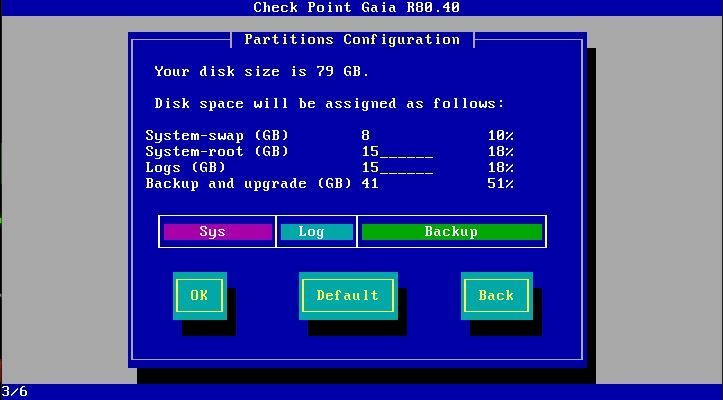
Task: Click the Partitions Configuration dialog title
Action: point(352,40)
